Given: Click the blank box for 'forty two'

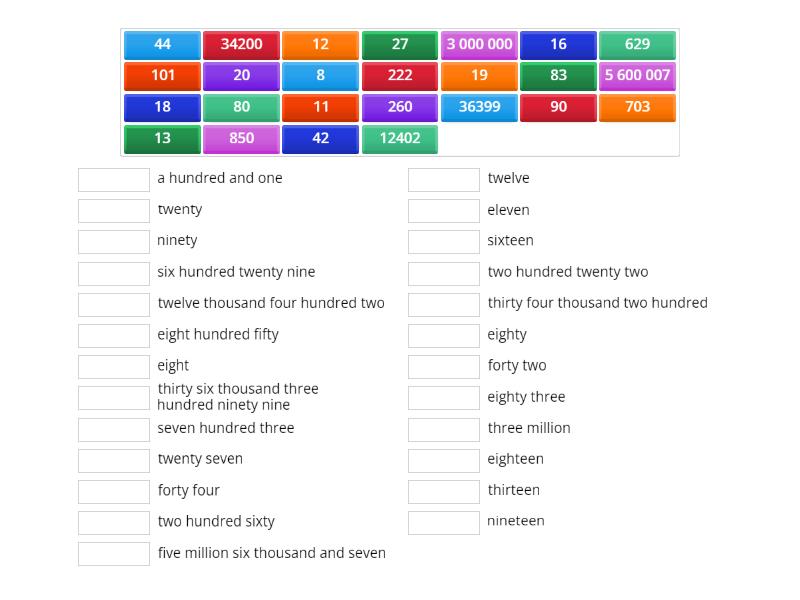Looking at the screenshot, I should click(x=444, y=366).
